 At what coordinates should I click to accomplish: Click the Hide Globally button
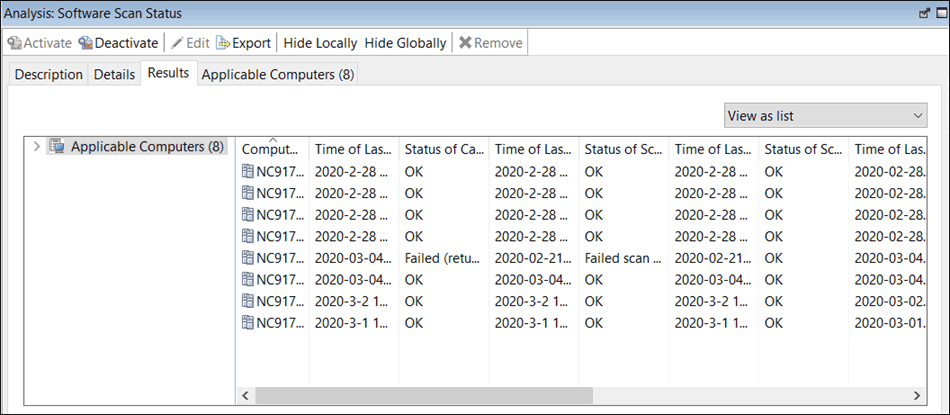coord(405,43)
